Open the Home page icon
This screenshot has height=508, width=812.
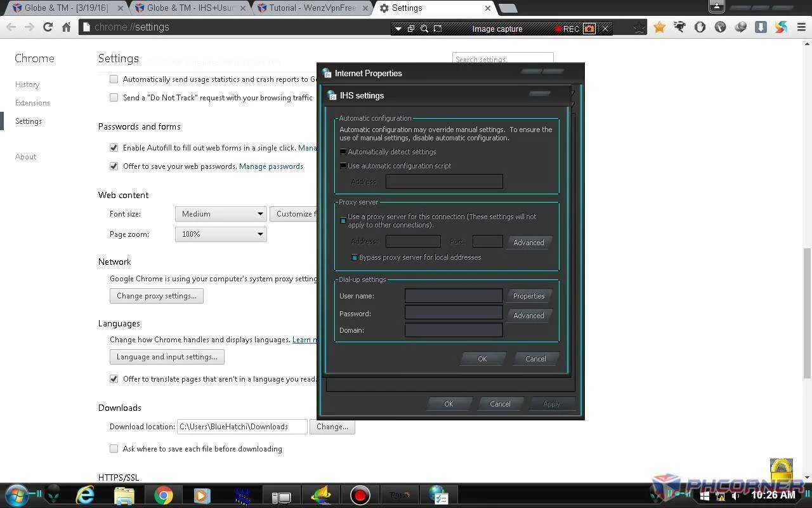click(66, 27)
